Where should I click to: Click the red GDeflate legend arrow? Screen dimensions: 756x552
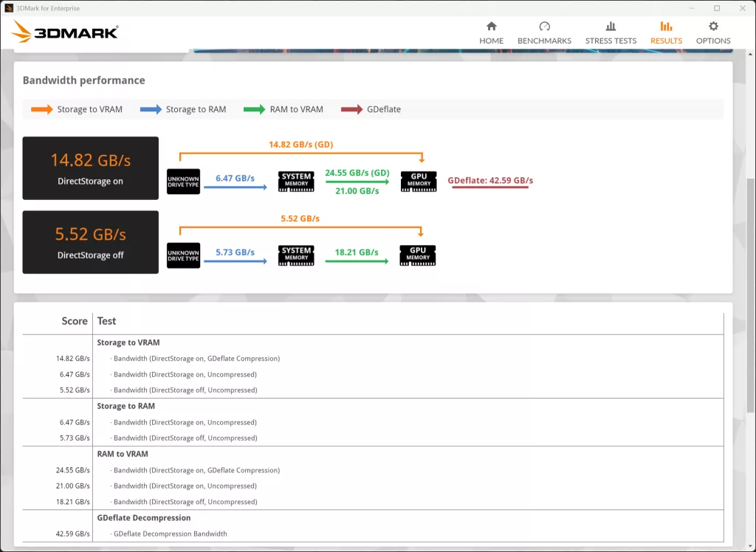(x=352, y=109)
